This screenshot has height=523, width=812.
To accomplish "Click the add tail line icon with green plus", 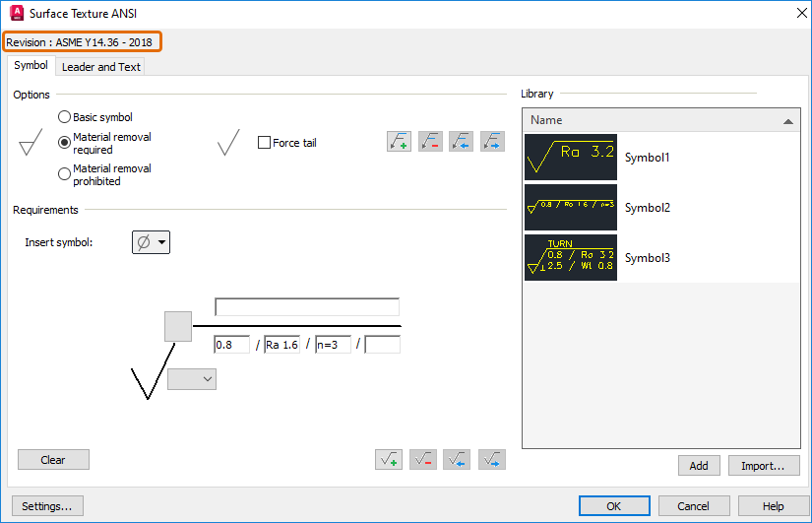I will [x=399, y=141].
